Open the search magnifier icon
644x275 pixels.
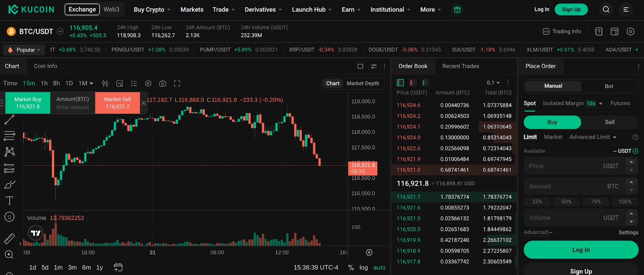(x=606, y=9)
